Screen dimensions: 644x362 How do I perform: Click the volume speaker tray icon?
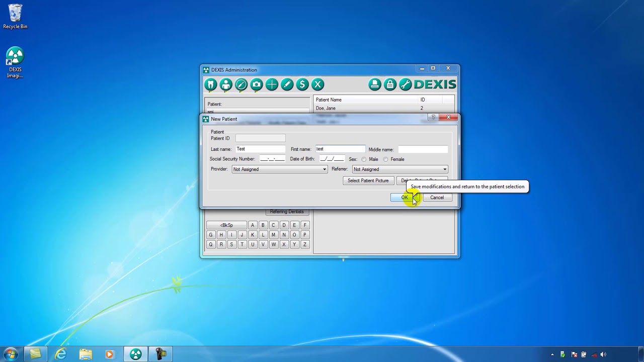(603, 354)
